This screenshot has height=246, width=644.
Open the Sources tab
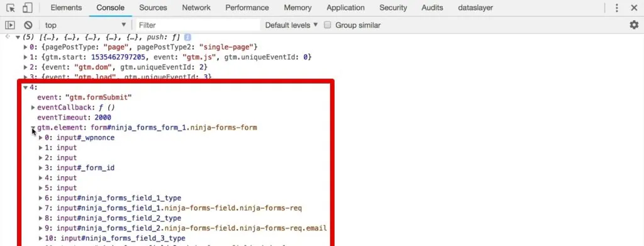(153, 8)
